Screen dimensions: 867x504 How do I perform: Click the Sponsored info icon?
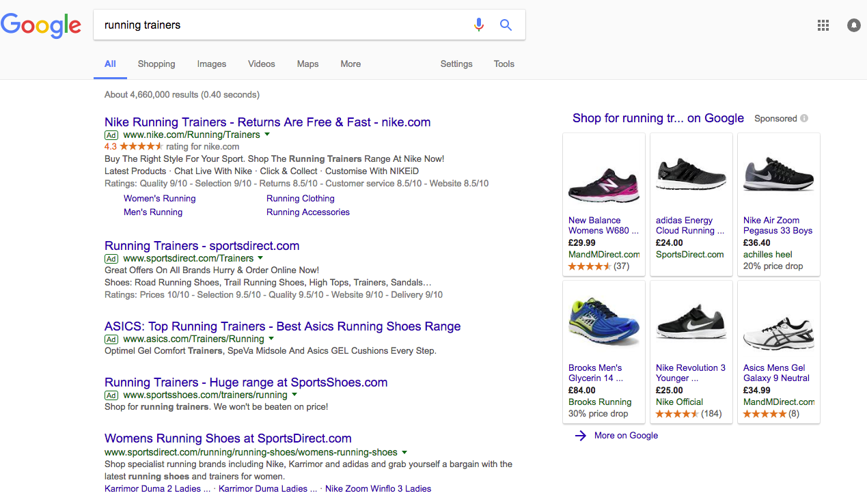[x=804, y=118]
